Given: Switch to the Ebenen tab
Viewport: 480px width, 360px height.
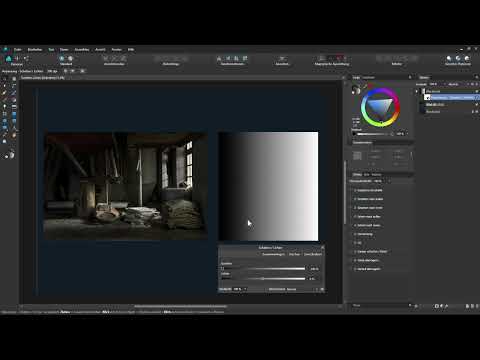Looking at the screenshot, I should [x=424, y=77].
